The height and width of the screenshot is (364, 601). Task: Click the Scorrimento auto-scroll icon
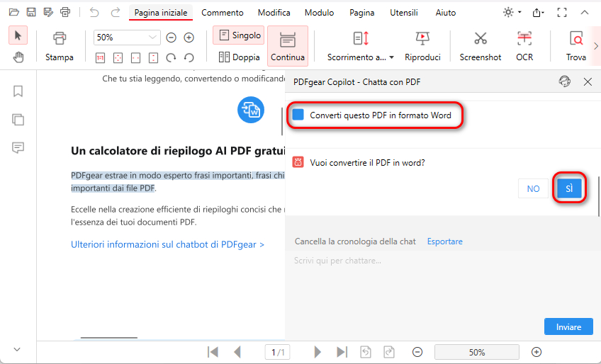coord(361,38)
